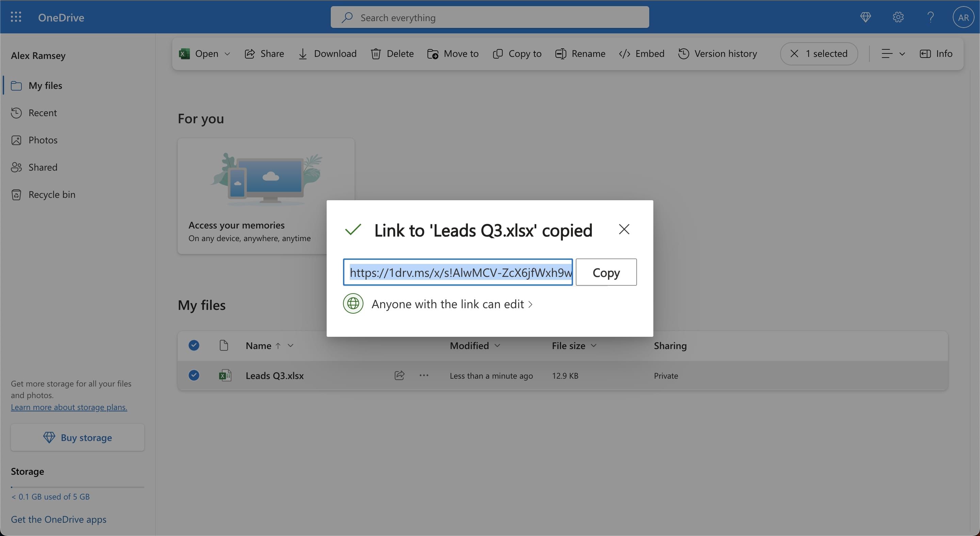Deselect the checkbox next to Leads Q3.xlsx

194,375
